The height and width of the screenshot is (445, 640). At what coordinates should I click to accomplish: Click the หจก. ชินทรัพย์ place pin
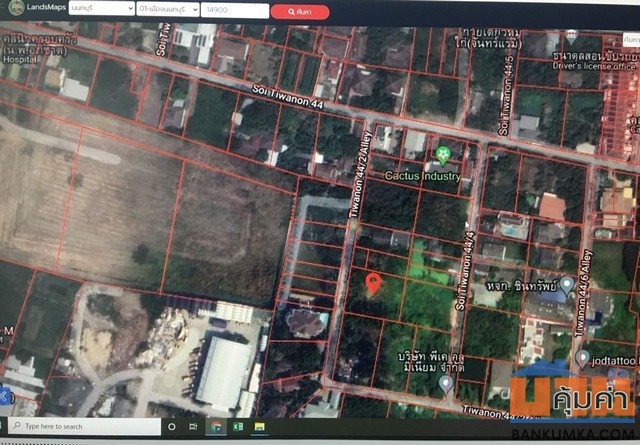point(567,285)
